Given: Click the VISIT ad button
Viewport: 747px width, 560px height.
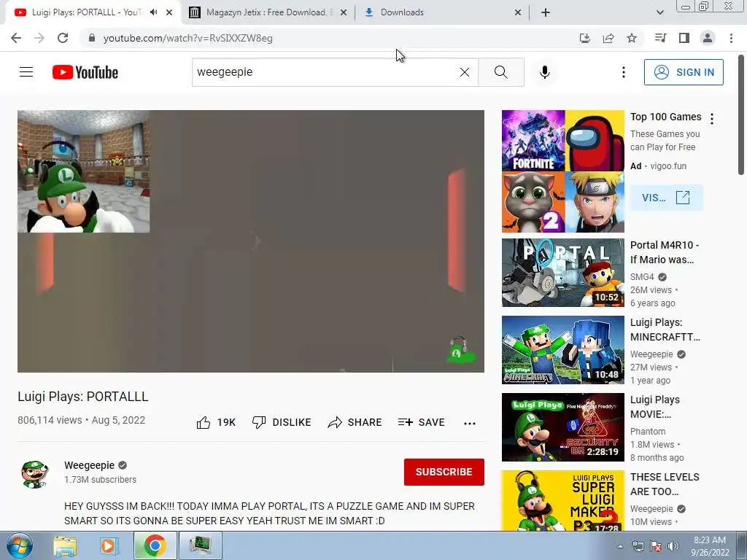Looking at the screenshot, I should pos(666,197).
